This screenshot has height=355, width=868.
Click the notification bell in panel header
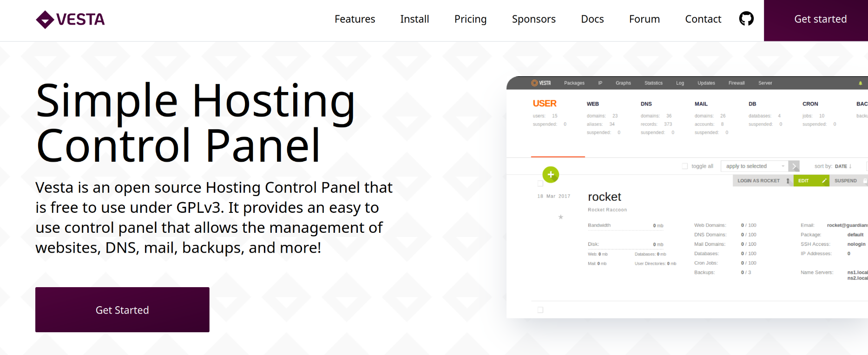(x=860, y=83)
